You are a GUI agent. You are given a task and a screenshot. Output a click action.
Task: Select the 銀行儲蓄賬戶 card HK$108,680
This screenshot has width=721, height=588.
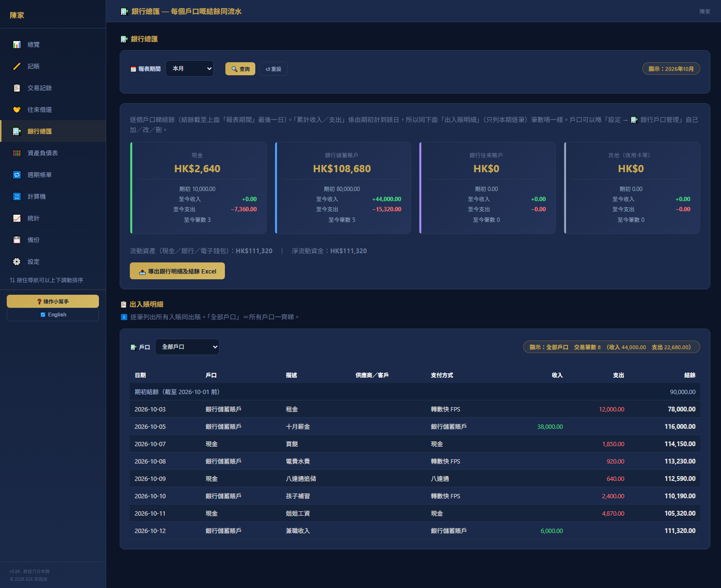343,188
